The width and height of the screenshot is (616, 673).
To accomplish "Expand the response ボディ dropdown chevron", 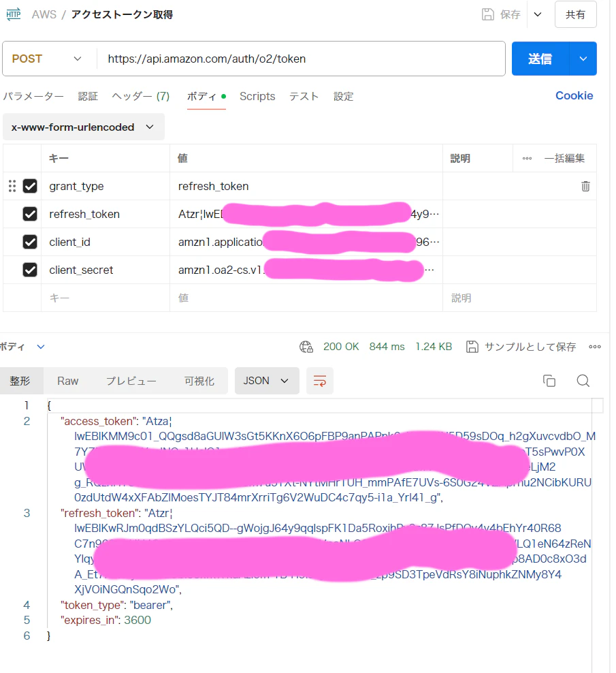I will 41,347.
